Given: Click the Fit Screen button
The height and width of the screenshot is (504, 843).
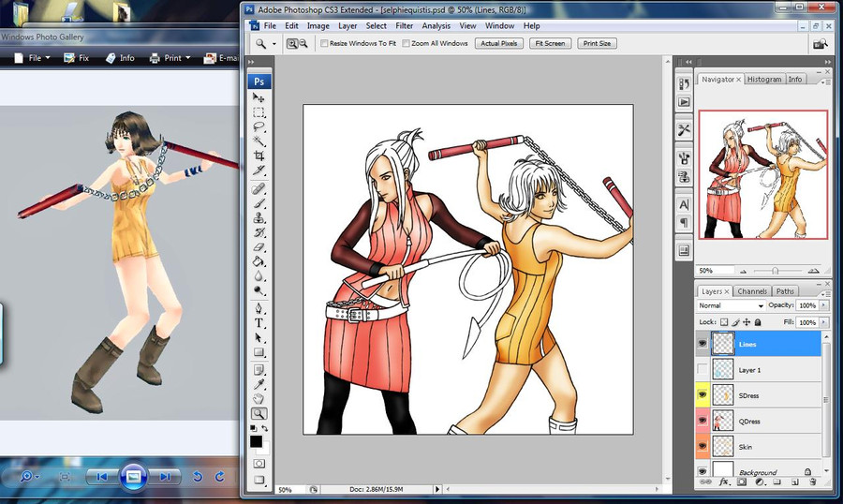Looking at the screenshot, I should point(550,44).
